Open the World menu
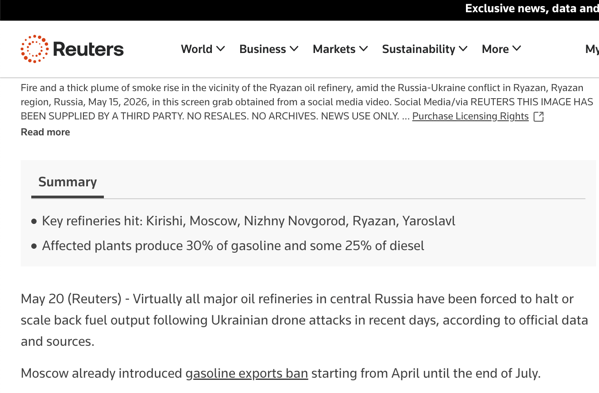The height and width of the screenshot is (393, 599). [202, 49]
